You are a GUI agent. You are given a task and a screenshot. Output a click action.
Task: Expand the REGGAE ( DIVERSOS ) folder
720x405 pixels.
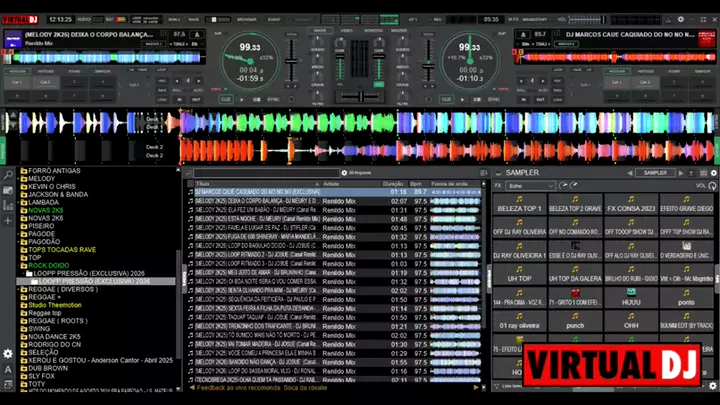tap(19, 289)
